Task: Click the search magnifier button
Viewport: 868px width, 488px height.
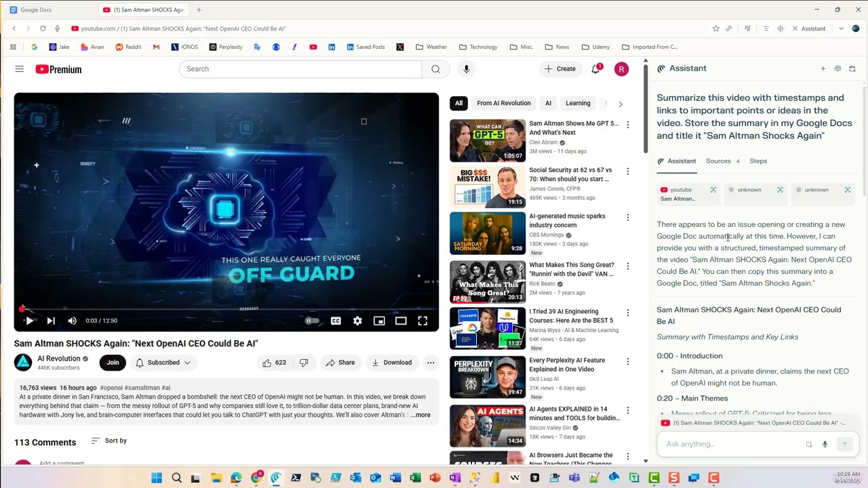Action: (x=436, y=69)
